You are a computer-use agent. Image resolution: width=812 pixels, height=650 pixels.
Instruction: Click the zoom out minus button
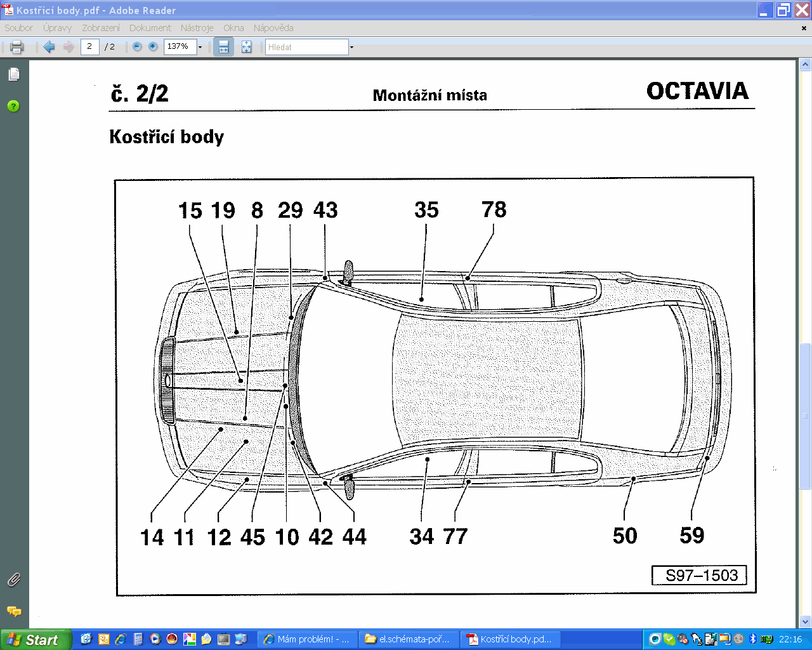(137, 47)
